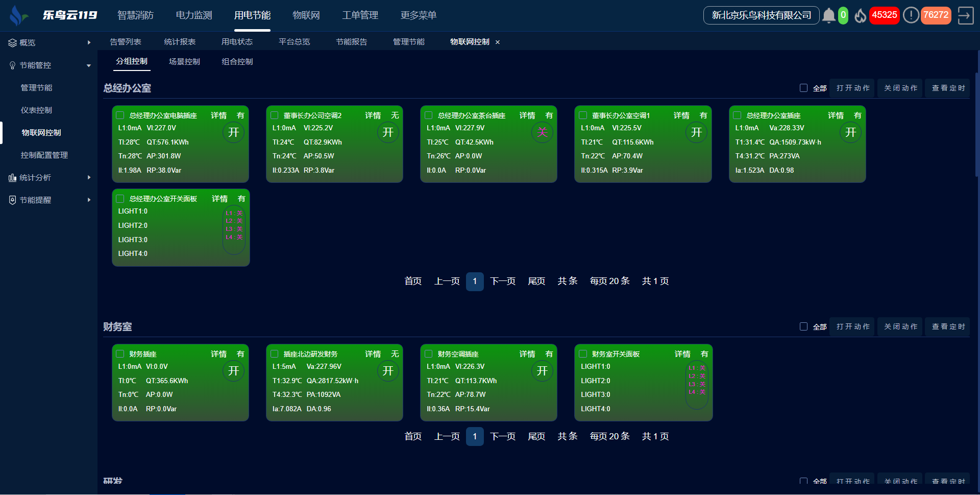Click the fire alarm flame icon

coord(860,16)
